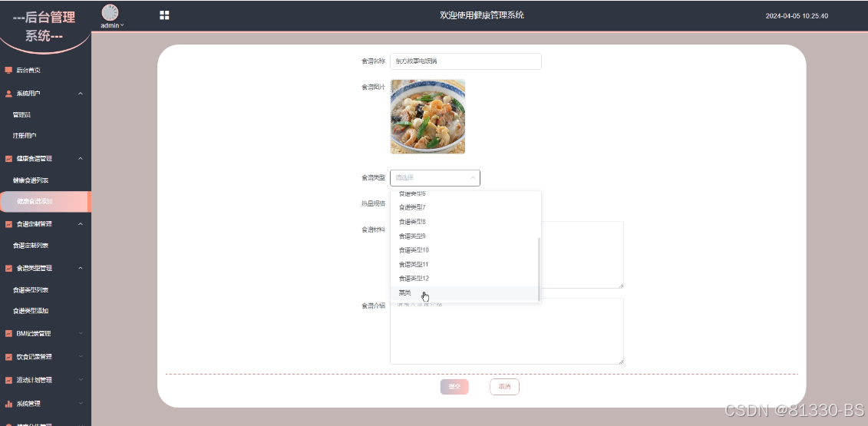Click the chart icon beside BMI记录管理
This screenshot has width=868, height=426.
8,333
